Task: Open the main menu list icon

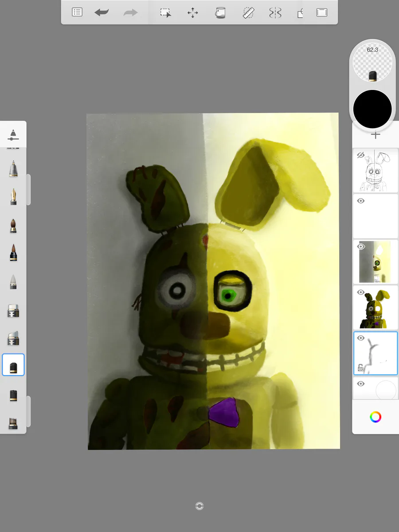Action: (x=77, y=12)
